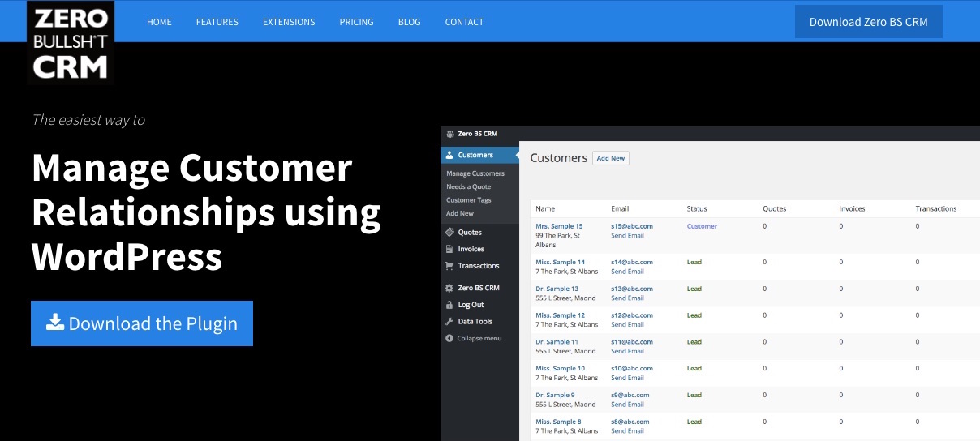980x441 pixels.
Task: Click the Quotes icon in the sidebar
Action: (x=449, y=233)
